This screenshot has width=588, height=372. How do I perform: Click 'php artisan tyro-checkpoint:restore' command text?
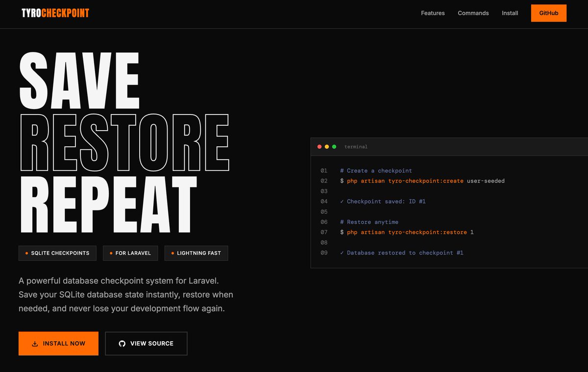pyautogui.click(x=407, y=232)
